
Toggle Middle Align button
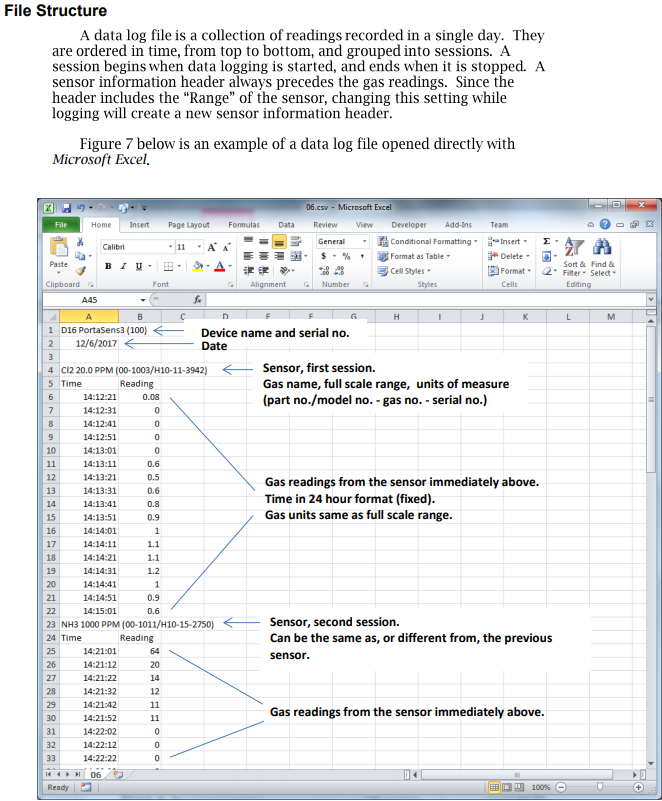pos(264,241)
